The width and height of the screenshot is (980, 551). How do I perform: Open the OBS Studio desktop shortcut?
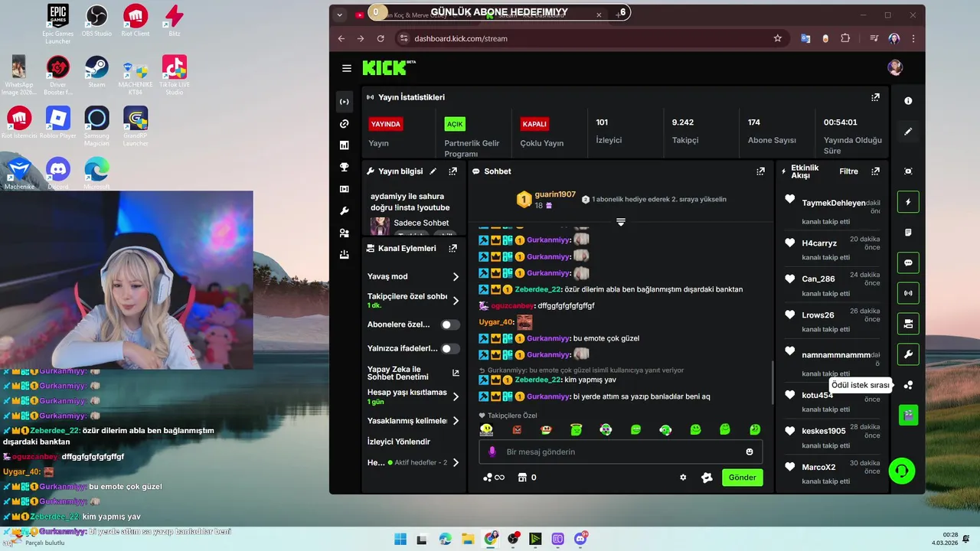pos(96,21)
